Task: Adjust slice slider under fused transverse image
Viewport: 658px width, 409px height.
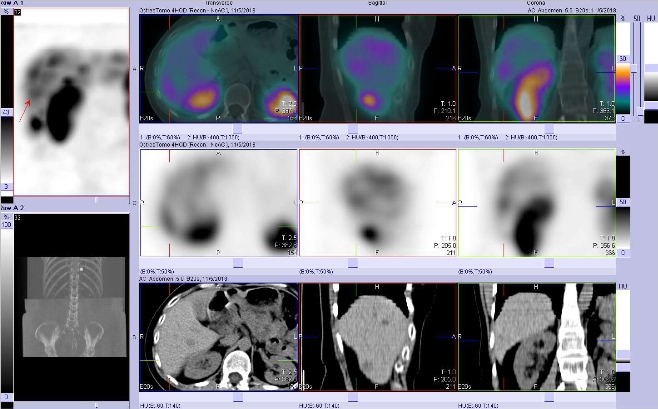Action: tap(238, 128)
